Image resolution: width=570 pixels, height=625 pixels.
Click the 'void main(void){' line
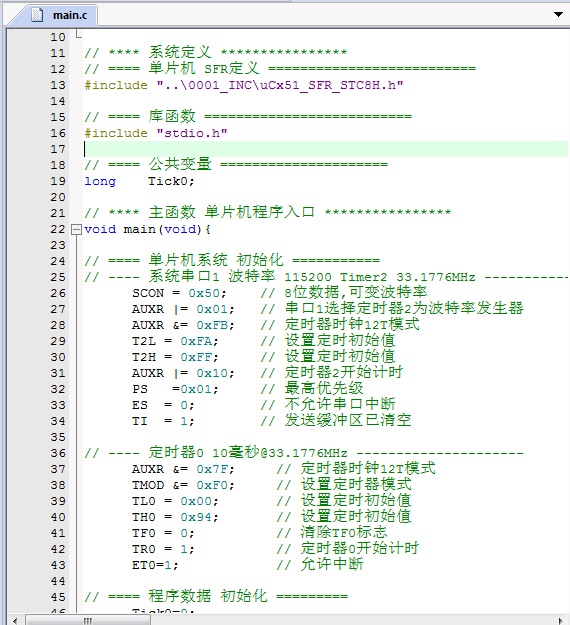tap(147, 229)
